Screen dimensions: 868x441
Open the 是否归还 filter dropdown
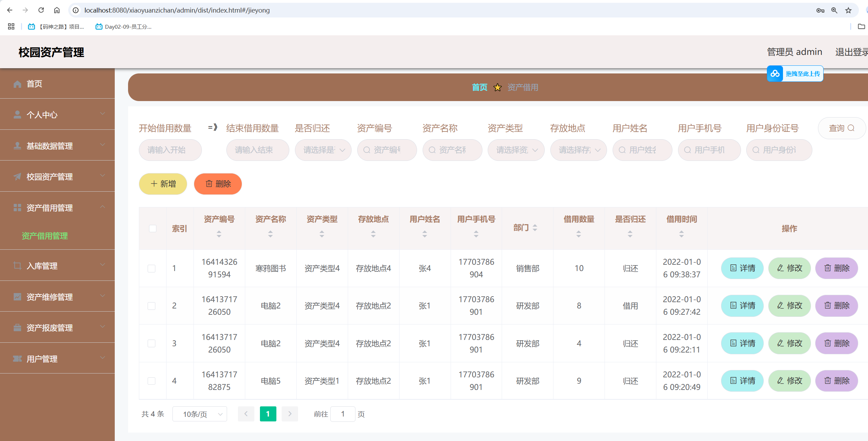click(x=323, y=150)
